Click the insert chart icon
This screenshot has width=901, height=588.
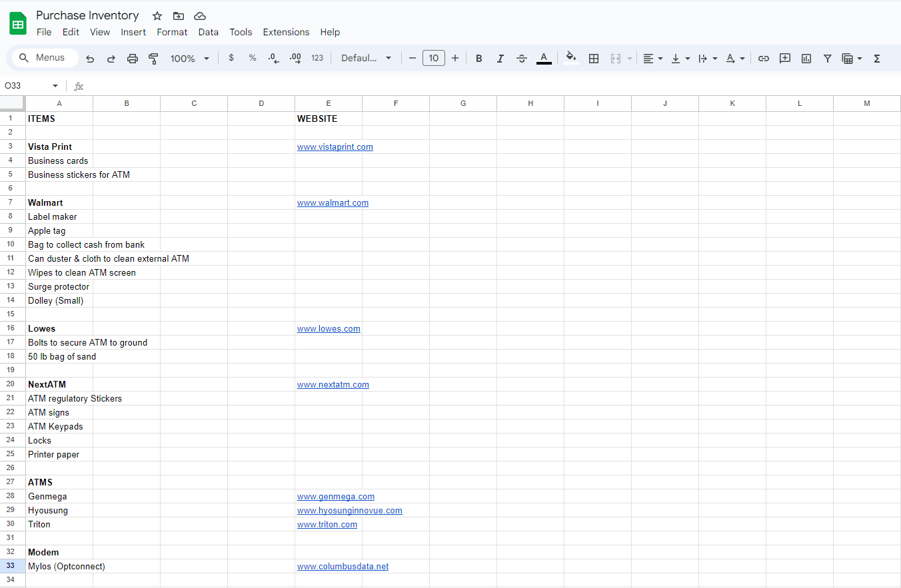[x=806, y=59]
